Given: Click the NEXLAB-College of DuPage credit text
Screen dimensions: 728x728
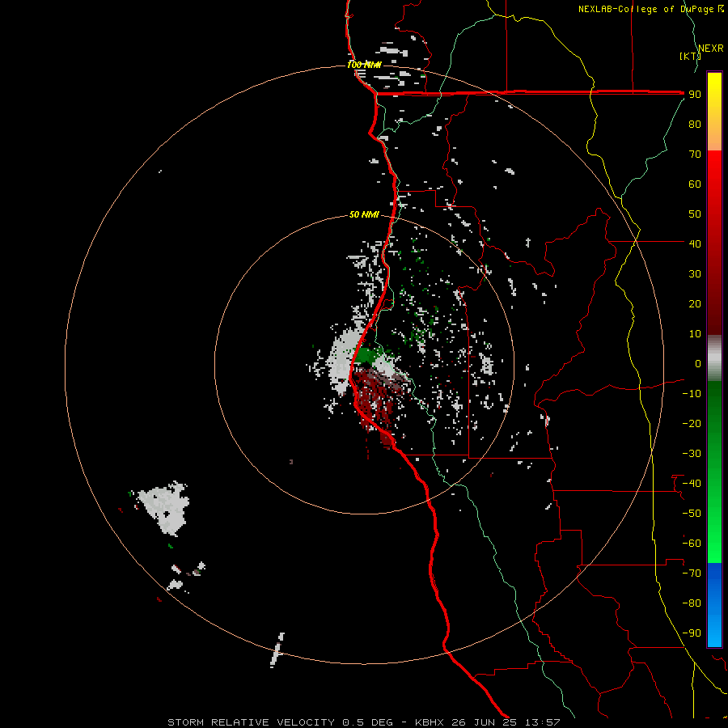Looking at the screenshot, I should pos(650,9).
